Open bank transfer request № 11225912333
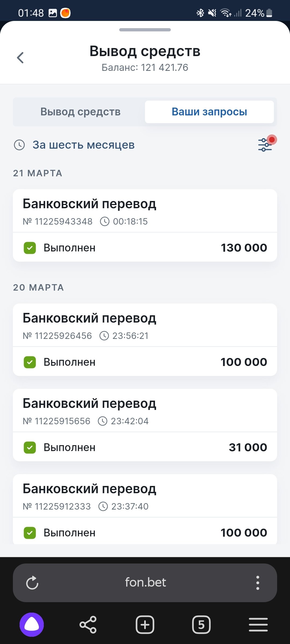290x644 pixels. (x=145, y=496)
